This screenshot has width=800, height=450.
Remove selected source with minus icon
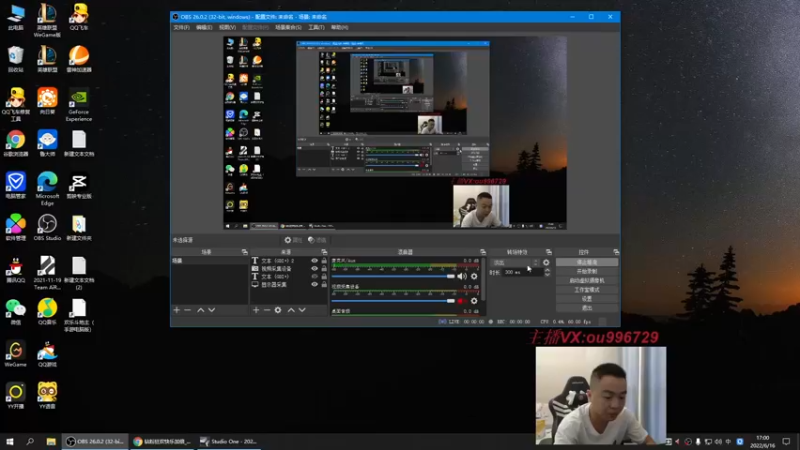pos(266,311)
